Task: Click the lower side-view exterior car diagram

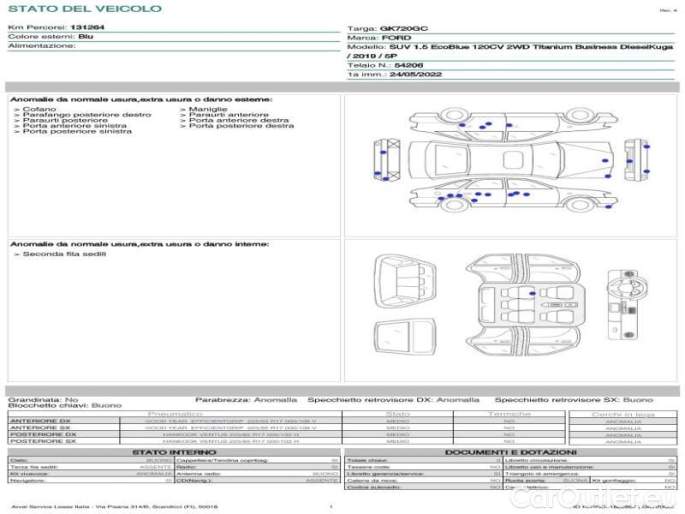Action: click(513, 195)
